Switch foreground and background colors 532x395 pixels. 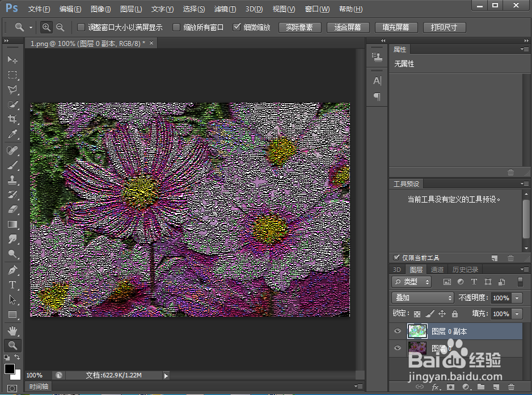[x=17, y=357]
